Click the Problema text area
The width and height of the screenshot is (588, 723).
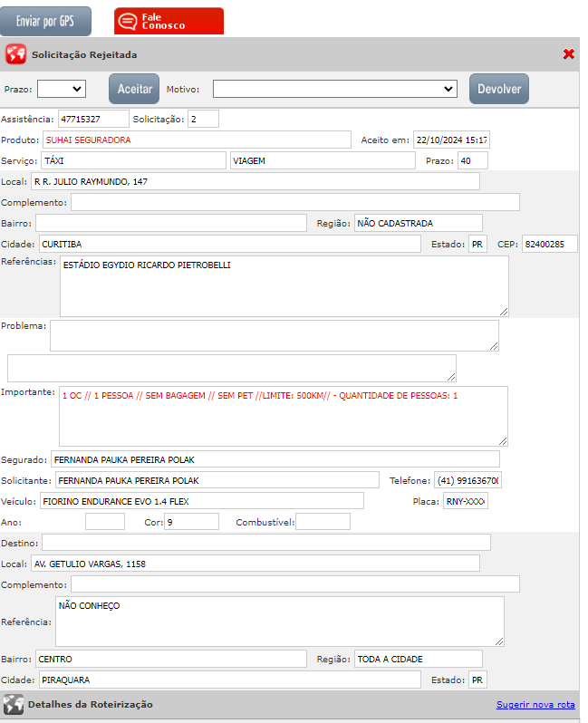[274, 334]
